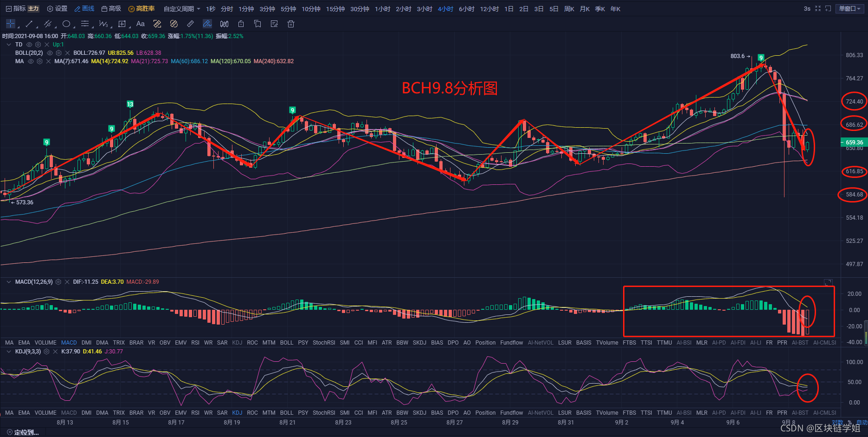Toggle the highlighted freehand pen tool
This screenshot has width=868, height=437.
(x=207, y=24)
